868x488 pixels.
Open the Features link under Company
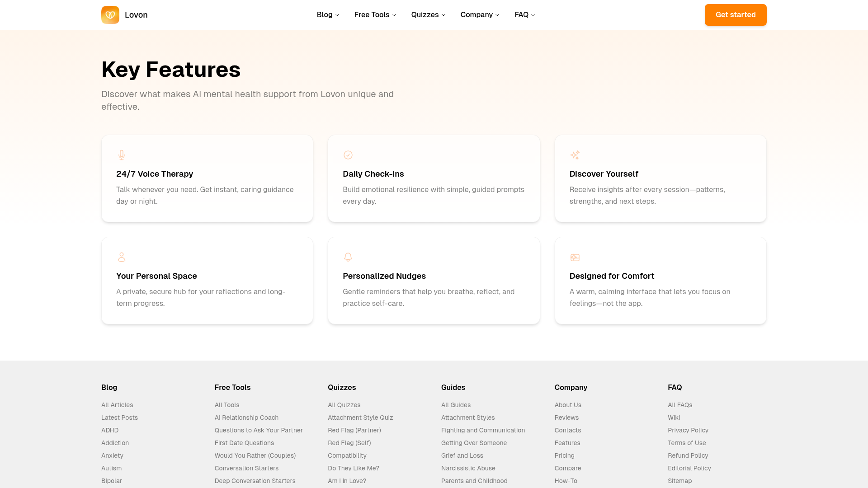tap(567, 443)
